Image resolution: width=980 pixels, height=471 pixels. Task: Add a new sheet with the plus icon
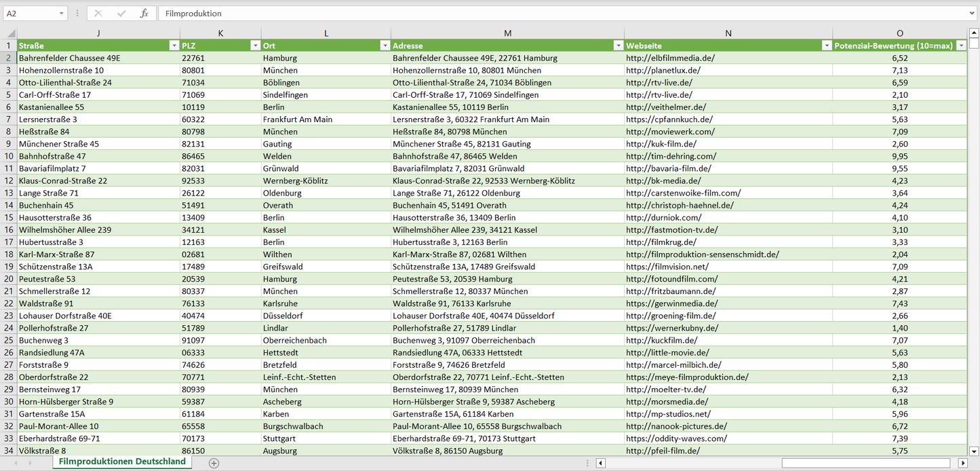[214, 463]
